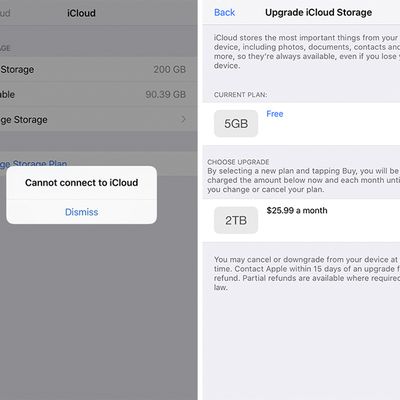Tap the Total Storage row label

click(17, 69)
